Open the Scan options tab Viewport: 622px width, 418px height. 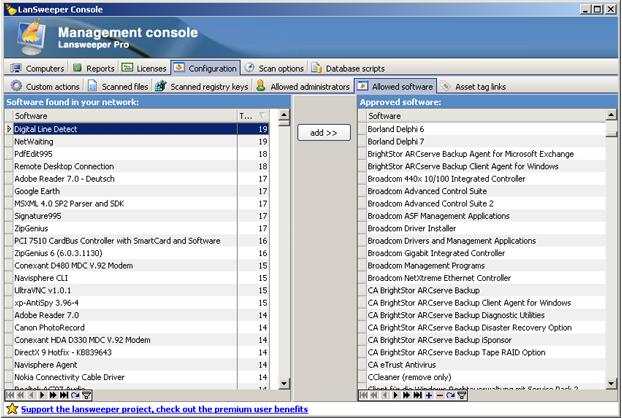tap(275, 68)
